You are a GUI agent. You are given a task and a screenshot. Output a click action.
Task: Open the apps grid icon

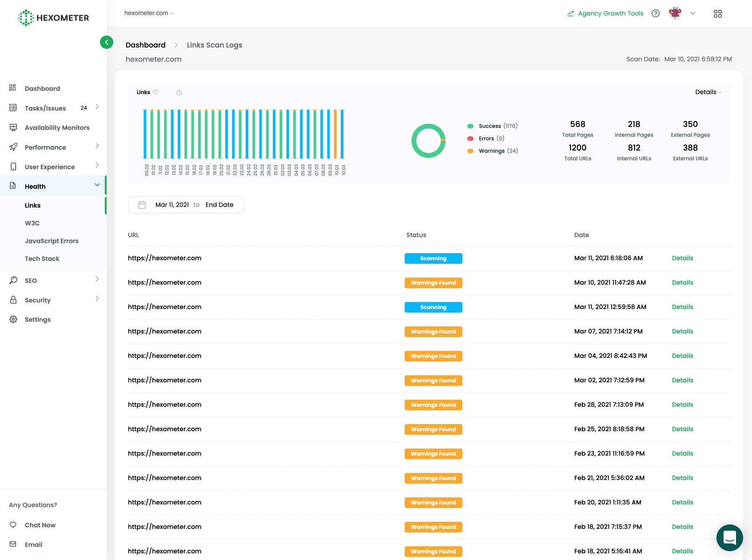[718, 14]
